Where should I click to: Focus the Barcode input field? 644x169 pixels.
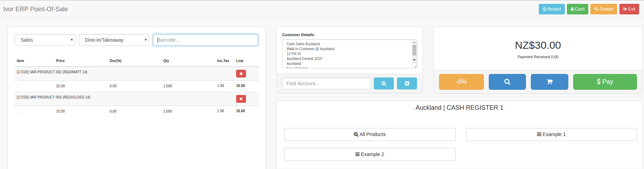[205, 40]
